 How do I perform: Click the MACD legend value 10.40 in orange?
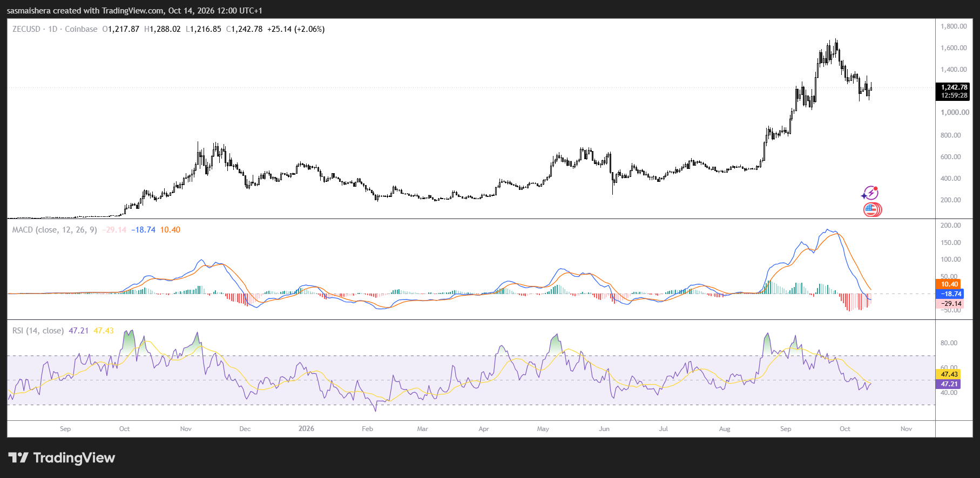170,230
